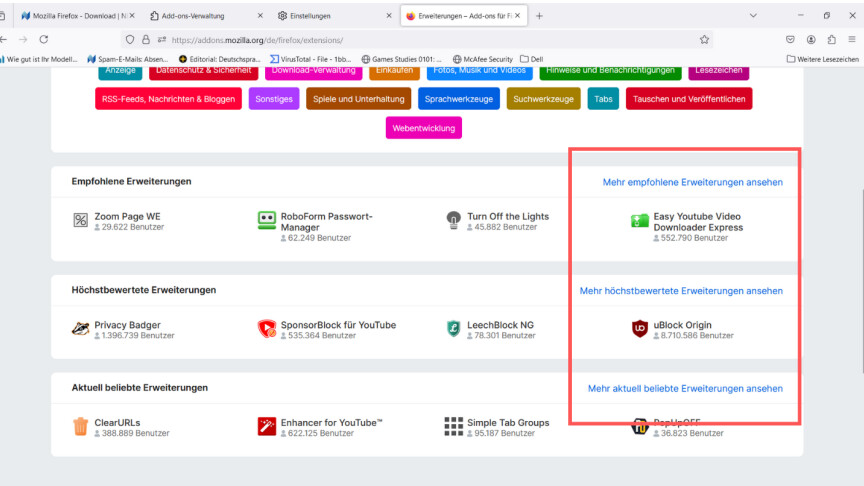Screen dimensions: 864x486
Task: Click the Zoom Page WE extension icon
Action: point(80,220)
